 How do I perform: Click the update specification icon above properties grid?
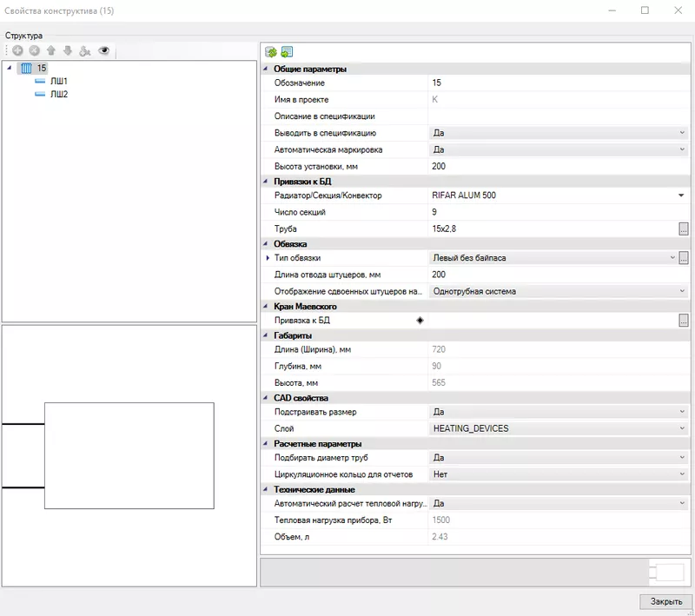pyautogui.click(x=287, y=52)
